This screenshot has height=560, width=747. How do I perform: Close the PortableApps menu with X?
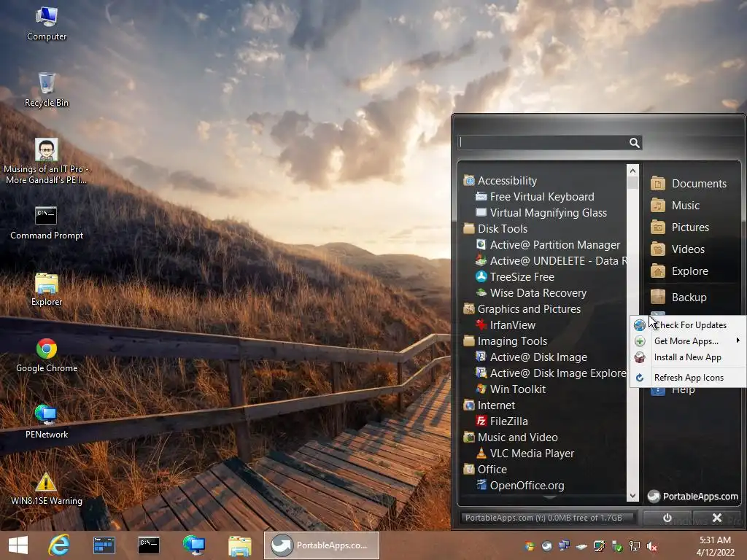[716, 518]
